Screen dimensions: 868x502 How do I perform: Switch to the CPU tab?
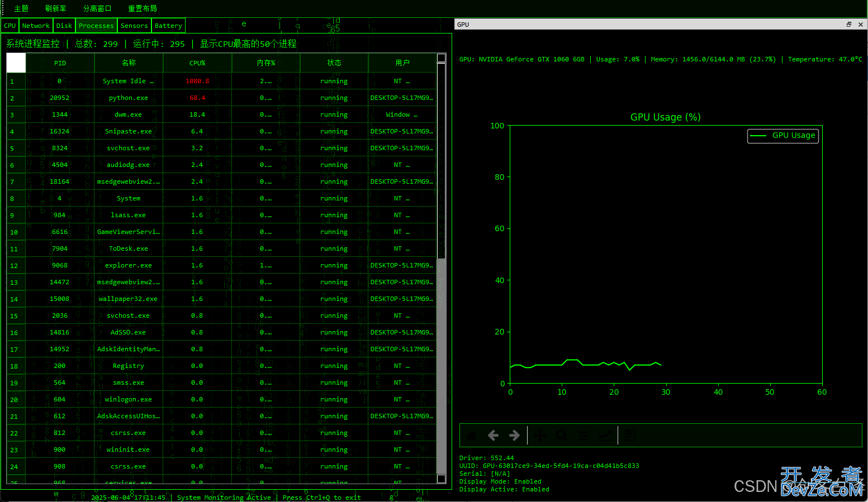[x=10, y=26]
